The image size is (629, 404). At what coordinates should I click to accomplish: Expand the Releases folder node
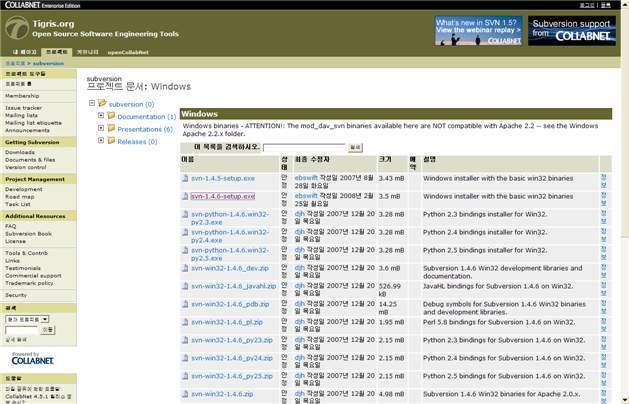(x=101, y=140)
